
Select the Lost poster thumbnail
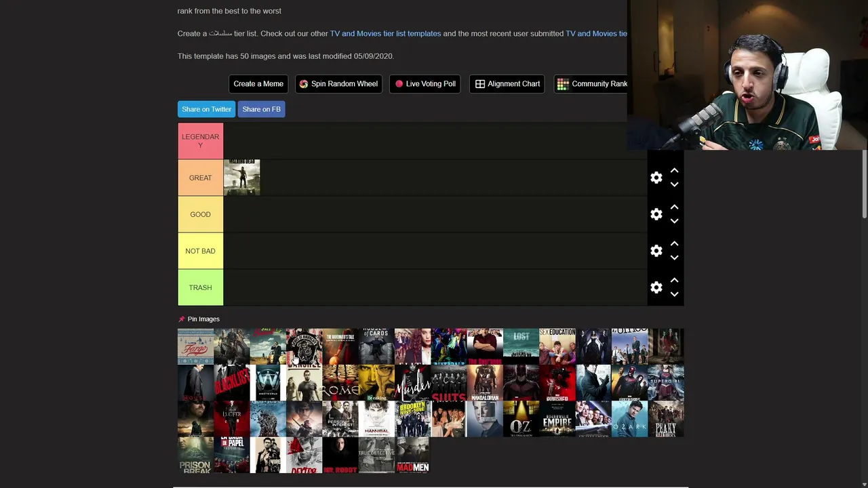(x=521, y=346)
